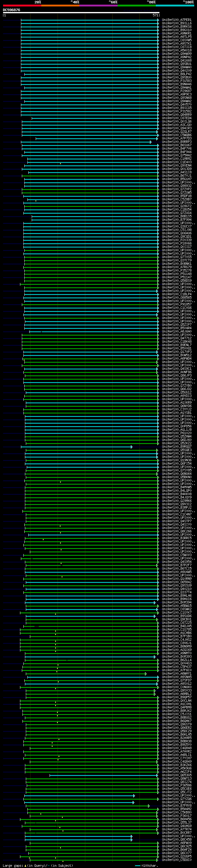Image resolution: width=197 pixels, height=868 pixels.
Task: Open the UniRef100_A9NPA2 entry
Action: pos(177,57)
